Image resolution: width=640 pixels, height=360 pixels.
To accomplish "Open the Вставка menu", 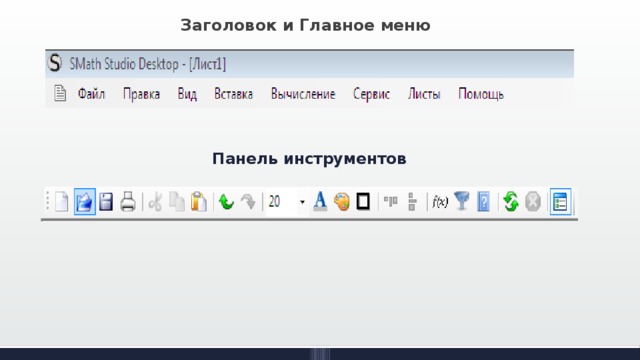I will 233,94.
